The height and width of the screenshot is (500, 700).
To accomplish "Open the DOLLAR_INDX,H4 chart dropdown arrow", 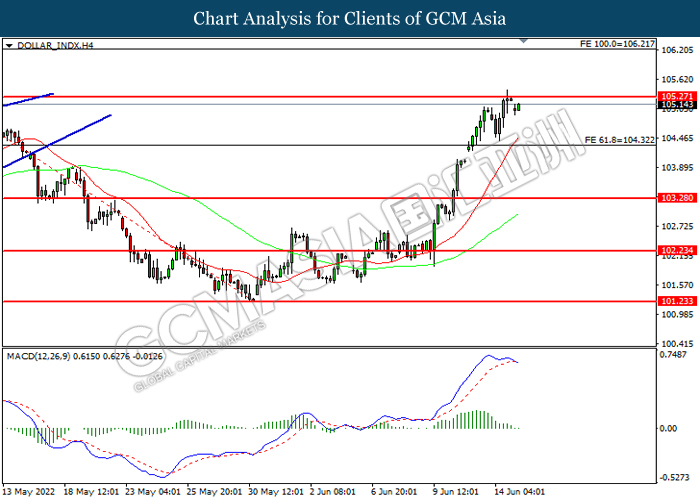I will click(9, 46).
